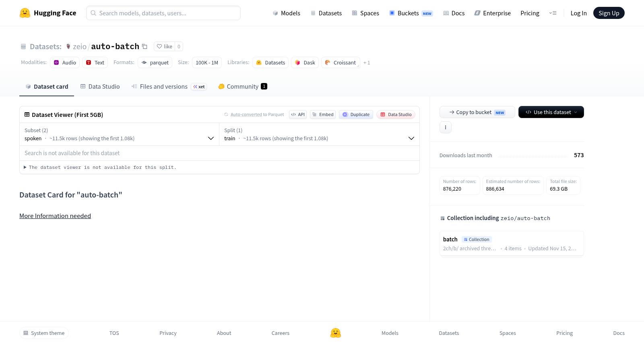Click the API button in dataset viewer
644x347 pixels.
(298, 114)
